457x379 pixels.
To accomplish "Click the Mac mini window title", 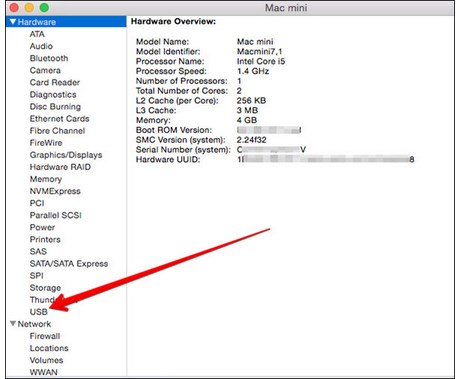I will click(286, 8).
